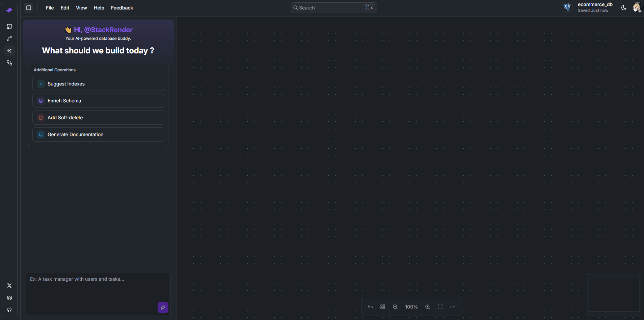Open the dependencies graph sidebar icon
Screen dimensions: 644x320
pos(9,63)
